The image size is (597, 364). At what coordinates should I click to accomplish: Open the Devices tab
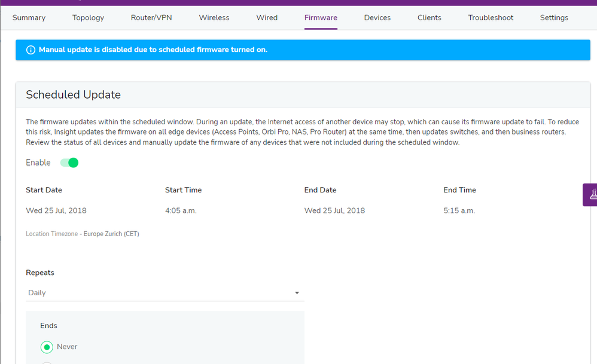point(377,17)
